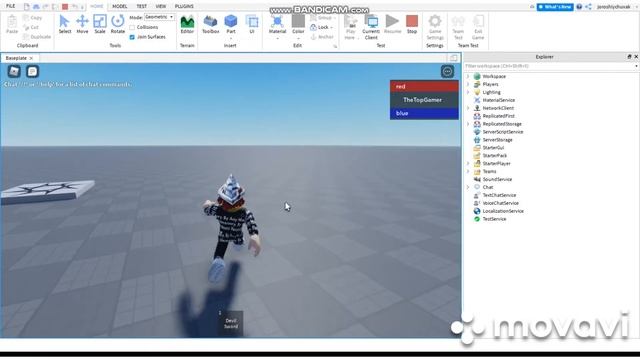Click the help question mark icon
This screenshot has height=360, width=640.
pyautogui.click(x=579, y=7)
